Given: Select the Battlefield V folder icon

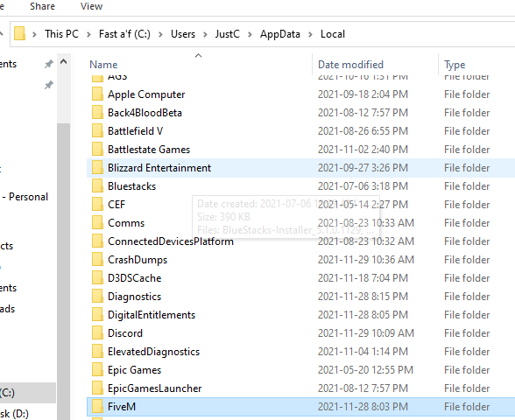Looking at the screenshot, I should click(97, 130).
